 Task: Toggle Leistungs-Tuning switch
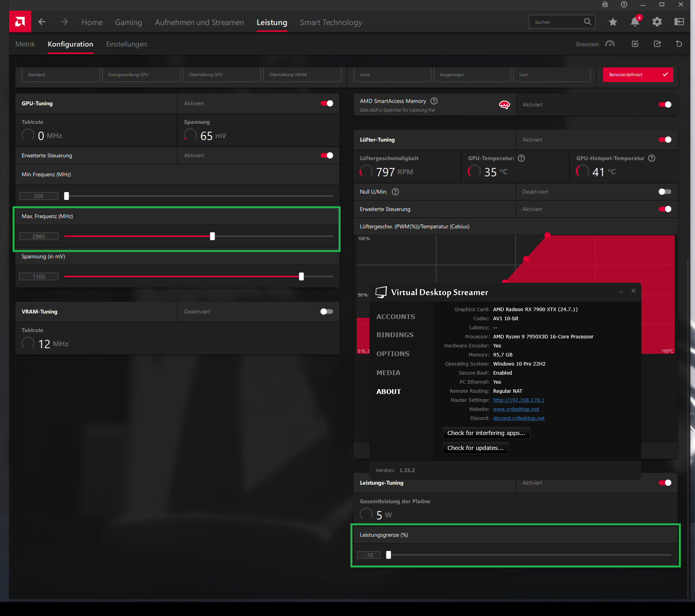point(665,483)
